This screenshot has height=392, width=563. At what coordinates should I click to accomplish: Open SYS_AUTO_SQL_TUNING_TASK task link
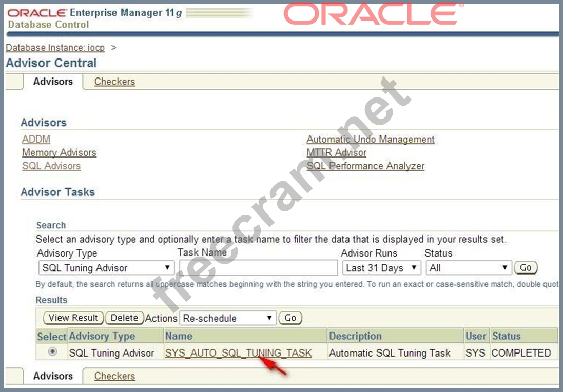[x=239, y=353]
